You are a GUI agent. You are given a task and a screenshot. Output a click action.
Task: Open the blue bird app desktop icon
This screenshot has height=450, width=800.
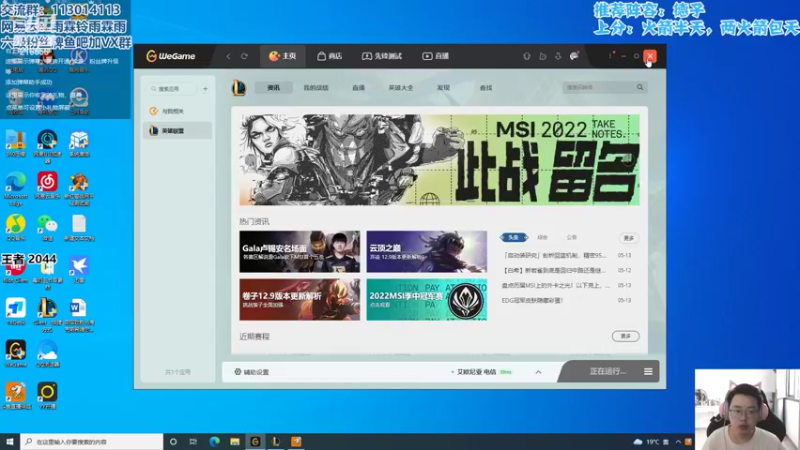pyautogui.click(x=79, y=269)
